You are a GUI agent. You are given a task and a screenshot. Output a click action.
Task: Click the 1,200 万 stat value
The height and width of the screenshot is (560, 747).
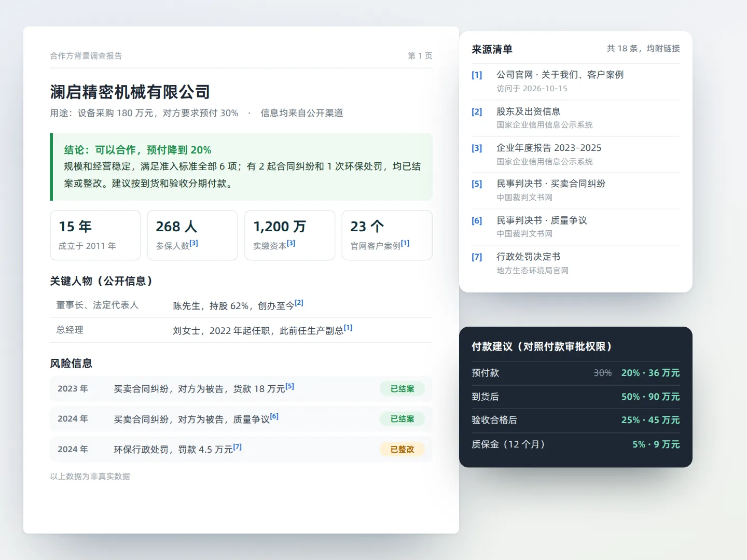[x=280, y=227]
